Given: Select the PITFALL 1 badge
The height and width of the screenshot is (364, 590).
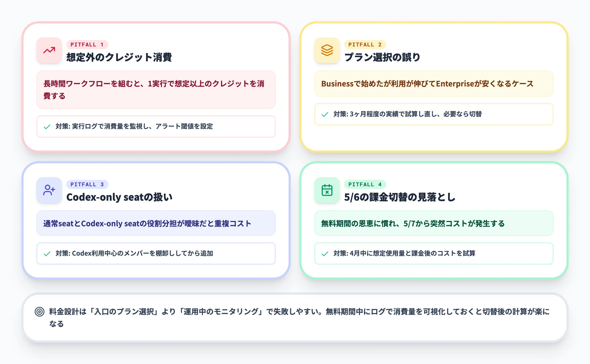Looking at the screenshot, I should [x=87, y=45].
